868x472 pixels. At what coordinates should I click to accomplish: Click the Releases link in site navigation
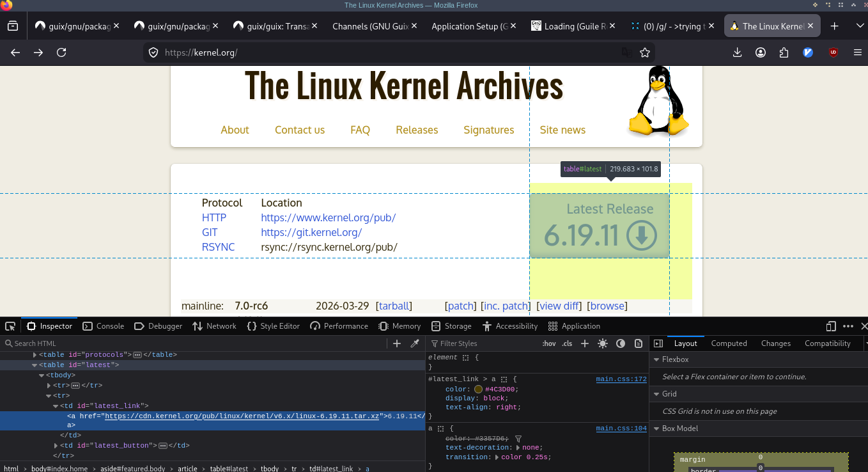click(x=417, y=130)
